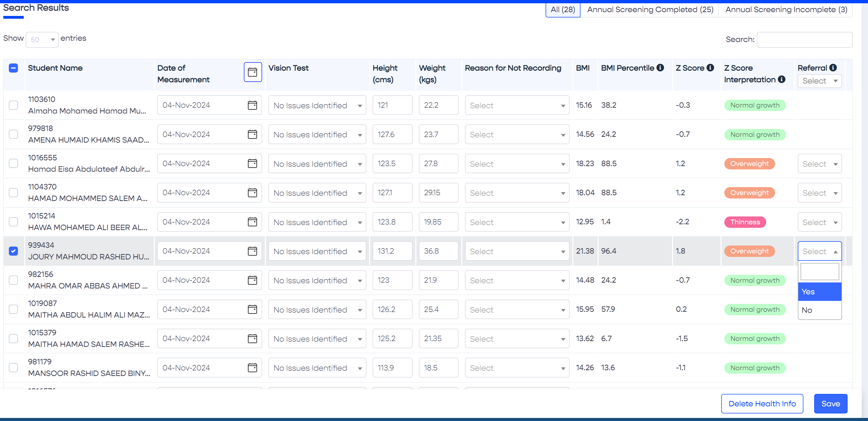Toggle the select-all header checkbox
This screenshot has width=868, height=421.
click(13, 68)
